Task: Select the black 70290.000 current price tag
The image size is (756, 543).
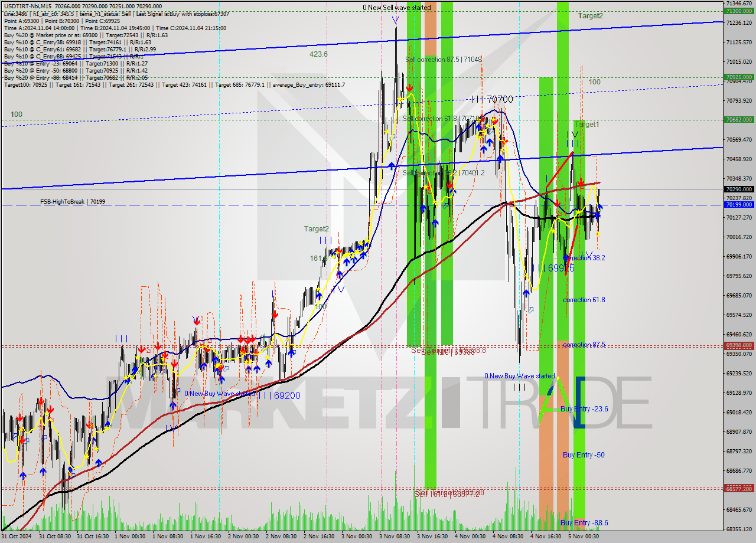Action: click(x=739, y=189)
